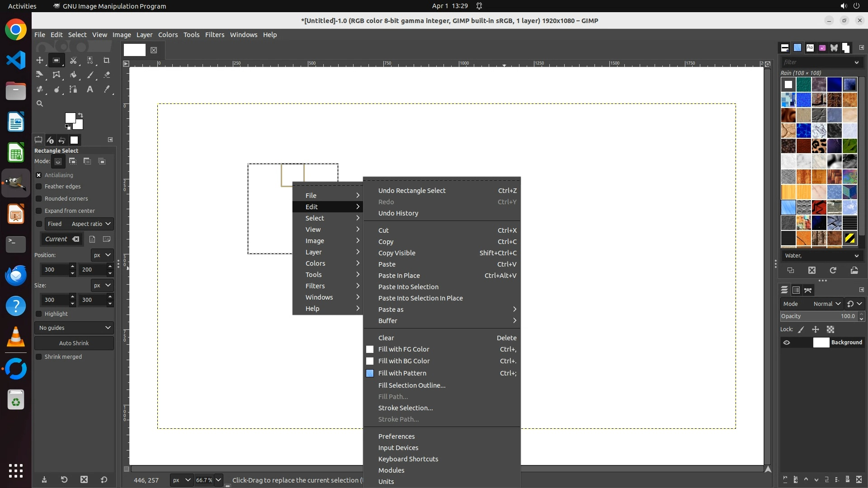Select the Move tool
Screen dimensions: 868x488
tap(40, 60)
